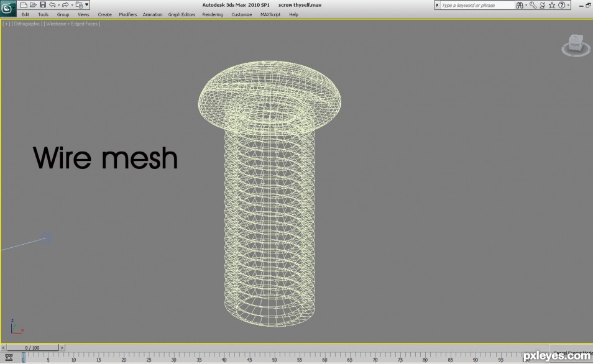Click the Undo arrow icon
Viewport: 593px width, 364px height.
click(x=52, y=5)
